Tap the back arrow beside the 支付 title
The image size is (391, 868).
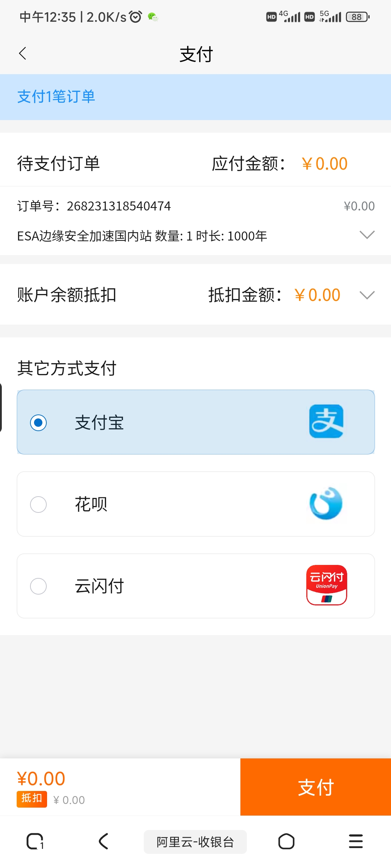(23, 54)
